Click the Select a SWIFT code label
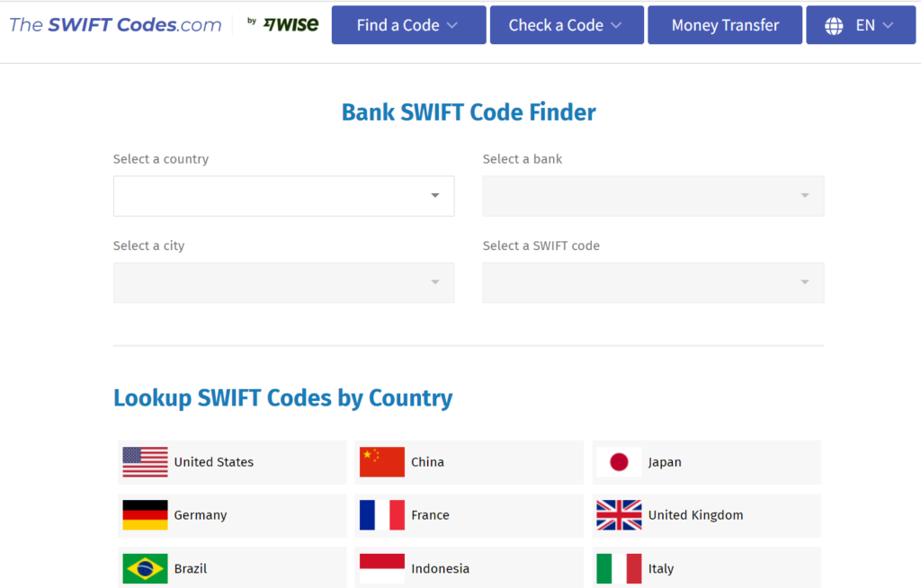 pyautogui.click(x=541, y=245)
